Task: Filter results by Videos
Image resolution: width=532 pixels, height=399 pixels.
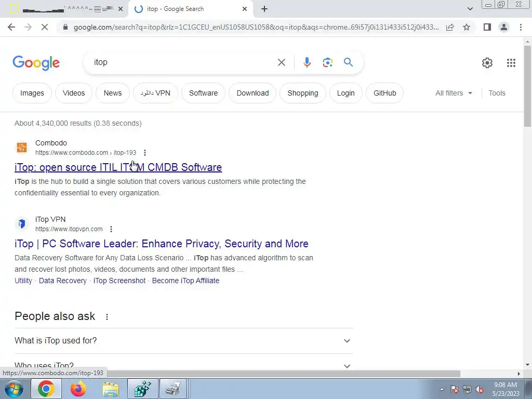Action: [74, 93]
